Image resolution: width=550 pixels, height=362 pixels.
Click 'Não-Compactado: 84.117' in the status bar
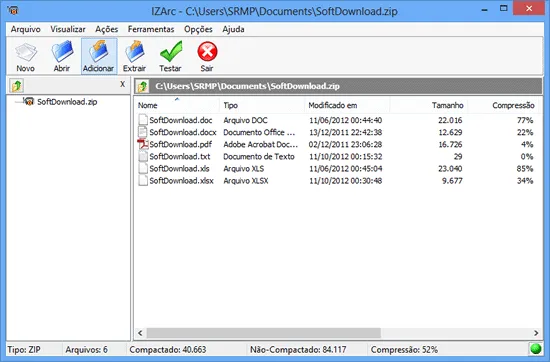coord(298,350)
